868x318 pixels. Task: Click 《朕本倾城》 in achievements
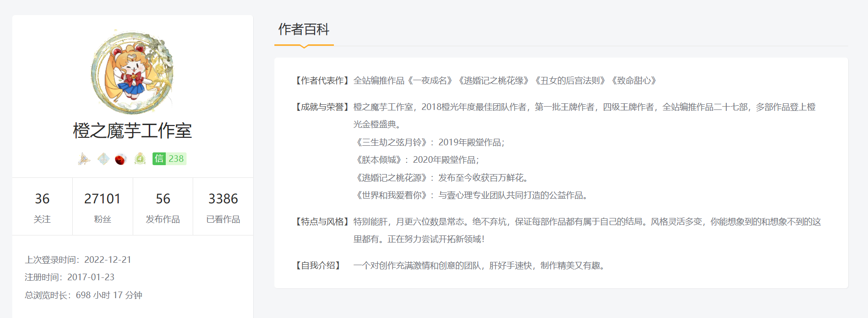click(379, 160)
